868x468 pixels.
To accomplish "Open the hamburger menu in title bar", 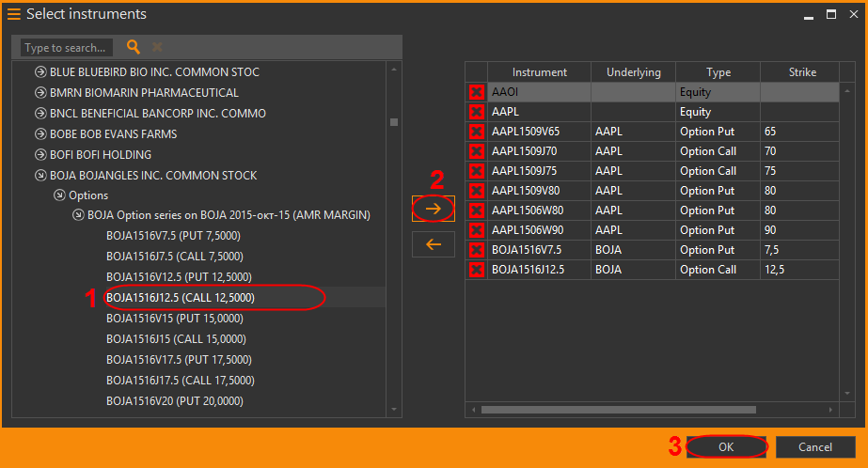I will tap(14, 14).
